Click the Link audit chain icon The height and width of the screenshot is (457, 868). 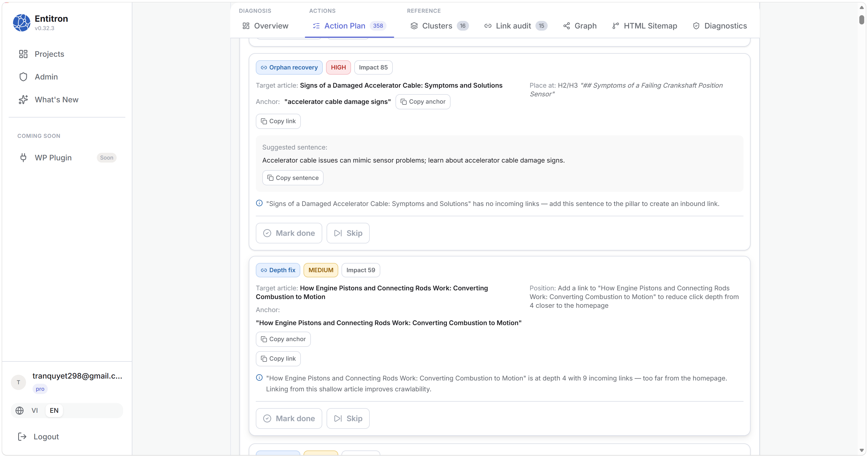click(488, 26)
